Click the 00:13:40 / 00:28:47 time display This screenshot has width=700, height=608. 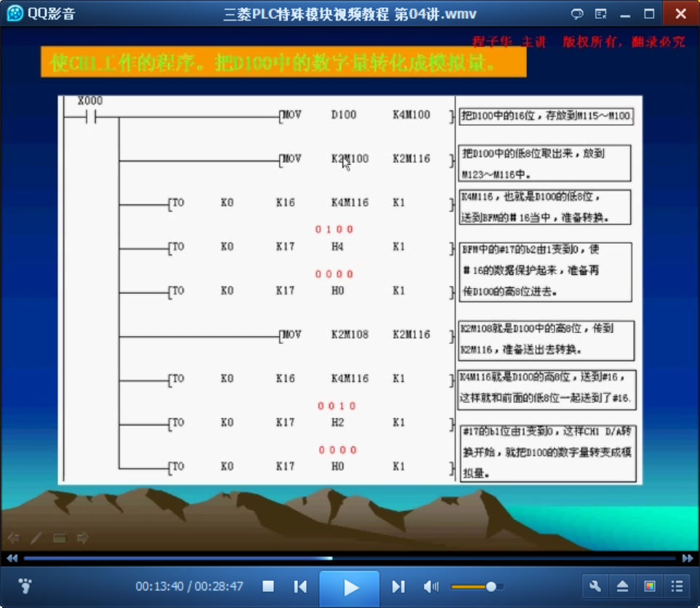pos(189,586)
